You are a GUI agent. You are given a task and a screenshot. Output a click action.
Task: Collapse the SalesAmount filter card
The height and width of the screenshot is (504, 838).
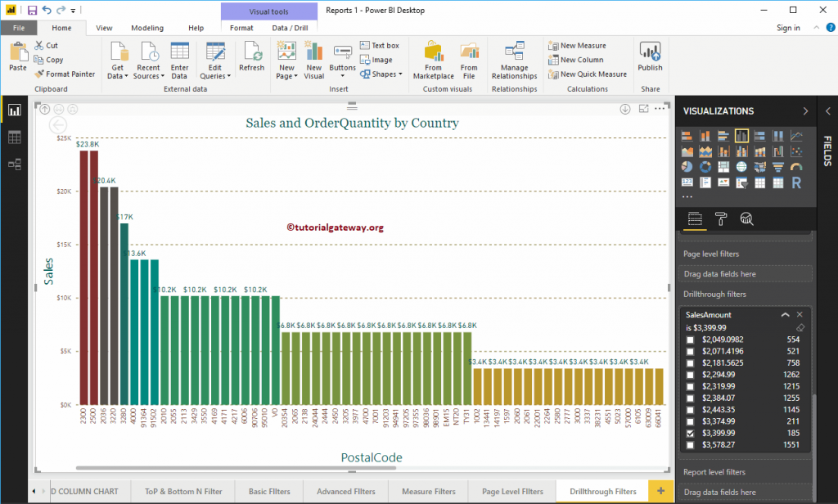[785, 314]
